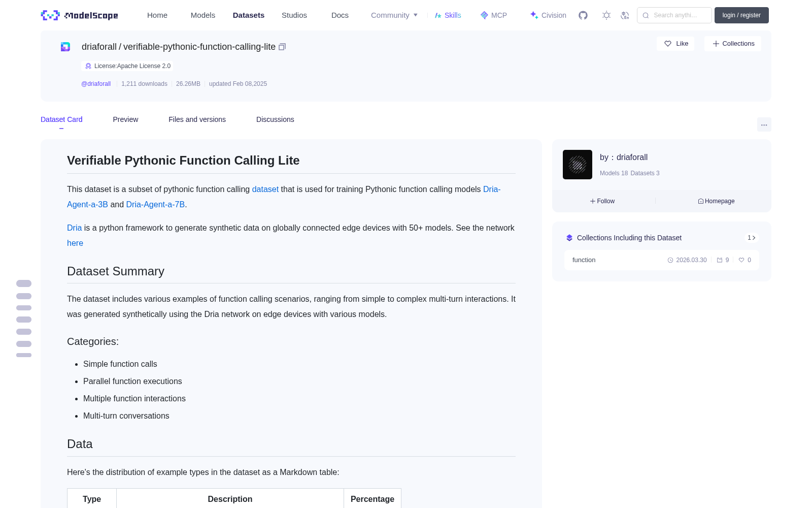Click login / register button
This screenshot has width=812, height=508.
click(741, 15)
